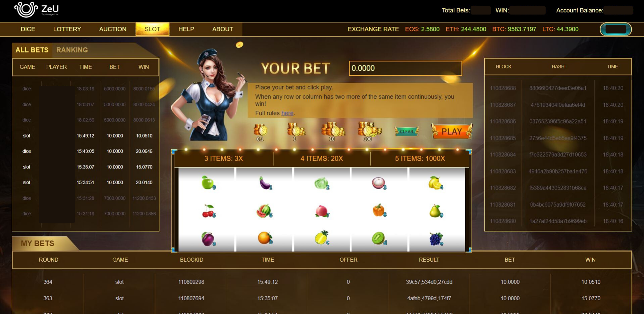644x314 pixels.
Task: Add the 10 coin stack to bet
Action: 333,132
